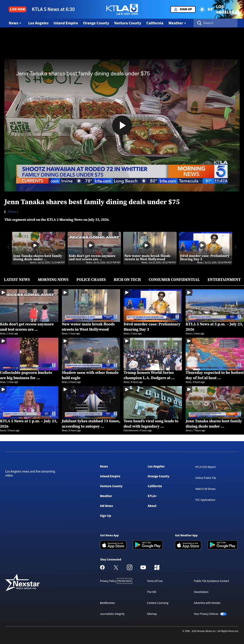Open the KTLA+ footer link

[x=152, y=496]
